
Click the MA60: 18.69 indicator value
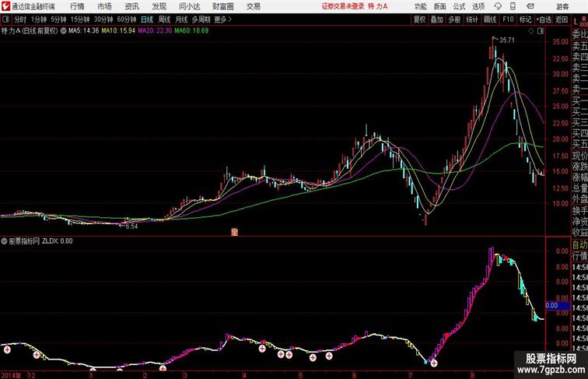(191, 31)
